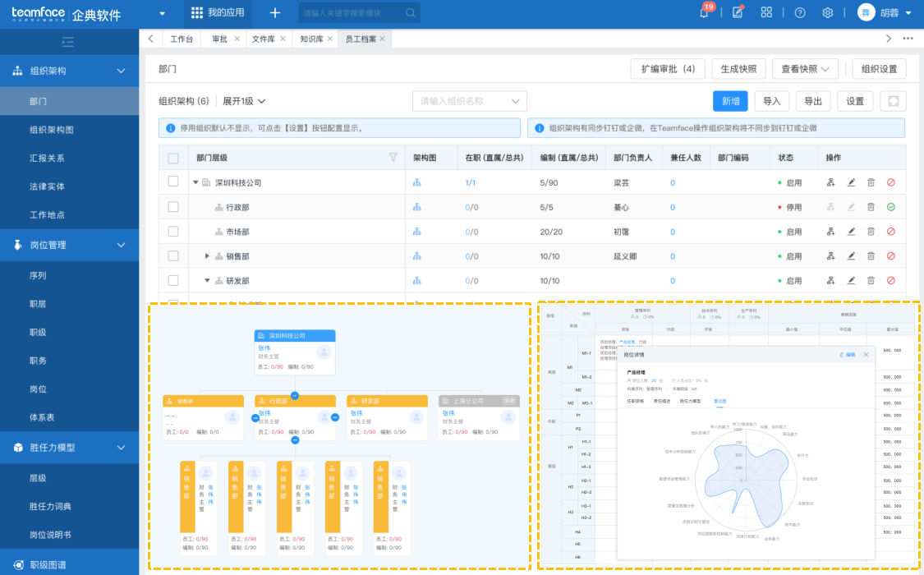Expand the 销售部 tree node
The width and height of the screenshot is (924, 575).
coord(208,256)
